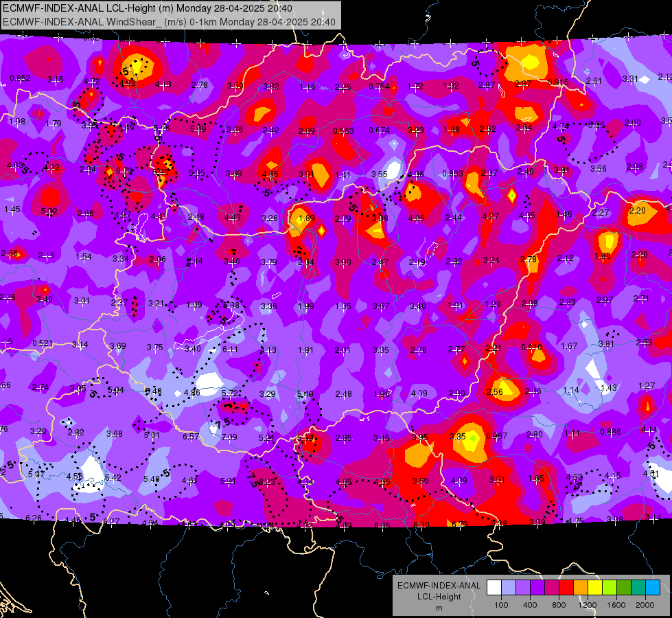Click the wind shear value 0.810
This screenshot has width=672, height=618.
tap(531, 347)
